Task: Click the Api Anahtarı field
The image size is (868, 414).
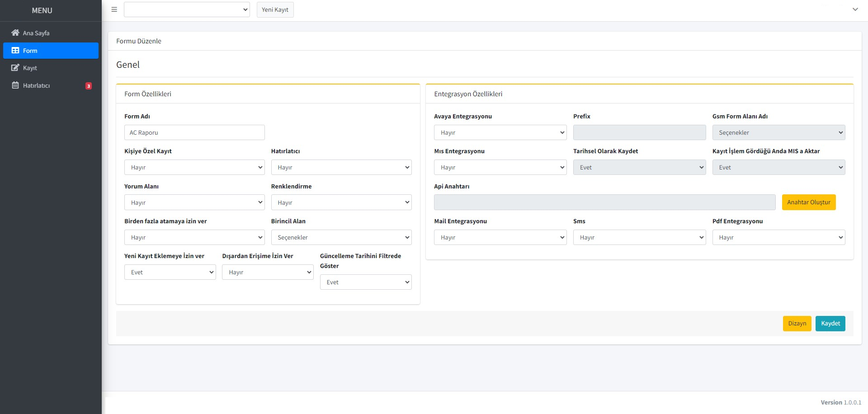Action: point(605,202)
